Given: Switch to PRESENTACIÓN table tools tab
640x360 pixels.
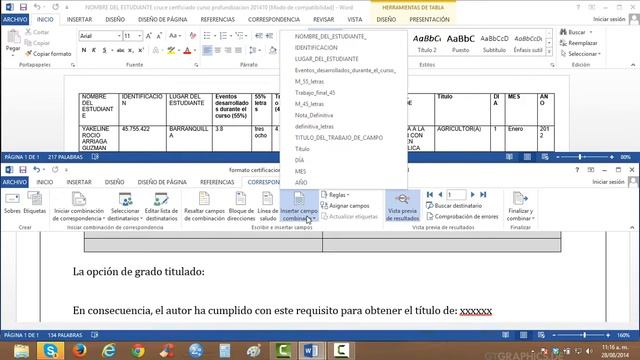Looking at the screenshot, I should pyautogui.click(x=429, y=19).
